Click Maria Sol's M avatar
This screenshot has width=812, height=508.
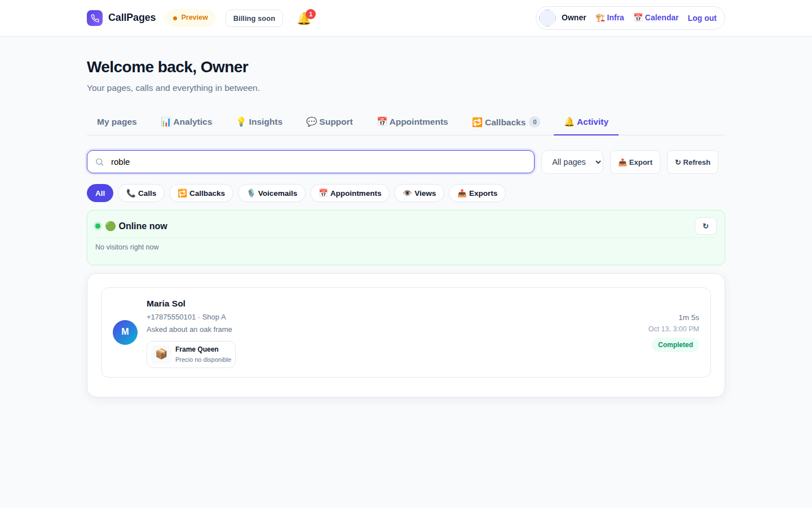[125, 332]
